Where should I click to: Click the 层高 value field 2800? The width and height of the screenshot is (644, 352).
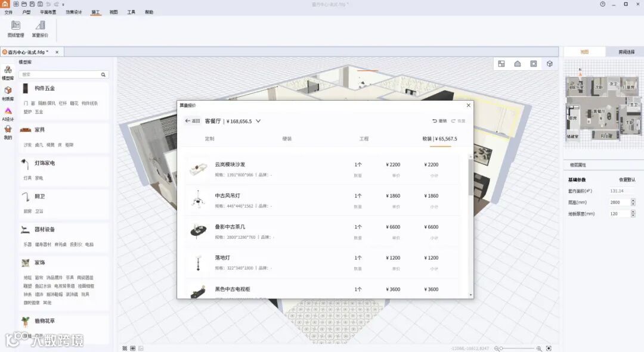pos(619,203)
